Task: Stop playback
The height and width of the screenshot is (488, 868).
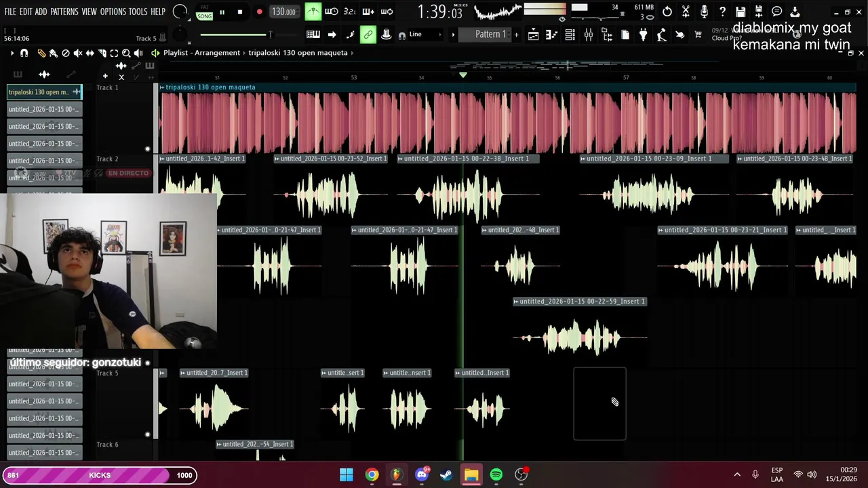Action: pyautogui.click(x=240, y=12)
